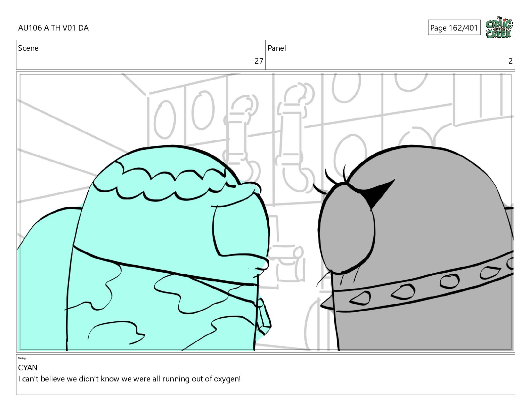The width and height of the screenshot is (532, 411).
Task: Click the Craig of the Creek logo
Action: (x=499, y=28)
